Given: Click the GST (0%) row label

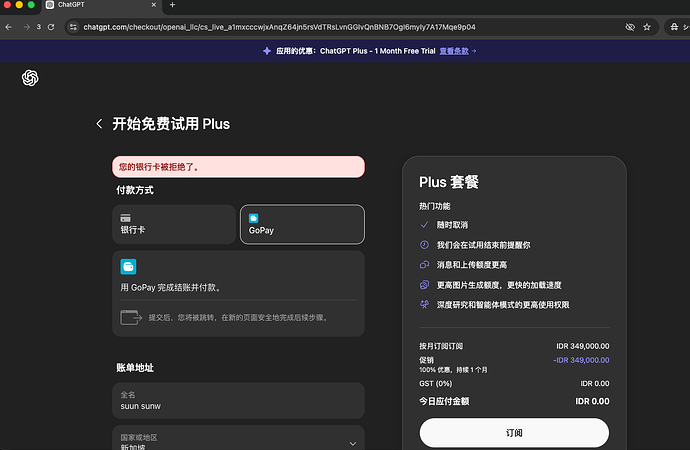Looking at the screenshot, I should (x=435, y=384).
